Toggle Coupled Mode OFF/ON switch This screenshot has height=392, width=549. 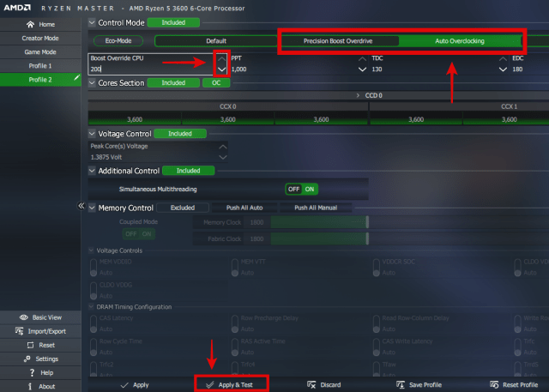[x=139, y=234]
